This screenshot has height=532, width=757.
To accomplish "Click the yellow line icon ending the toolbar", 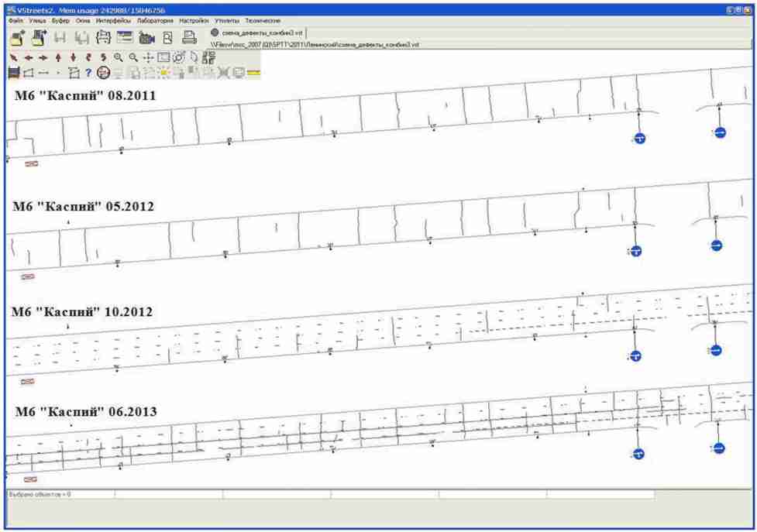I will 253,73.
